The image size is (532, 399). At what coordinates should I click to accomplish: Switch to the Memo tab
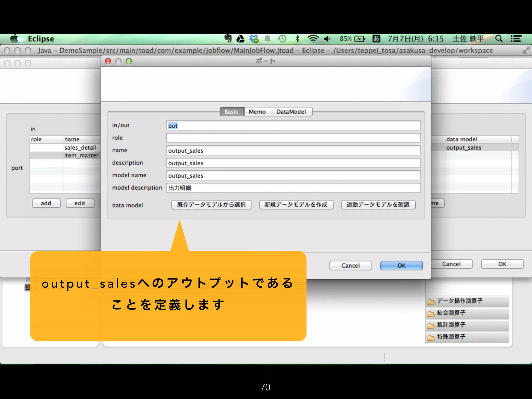tap(257, 112)
